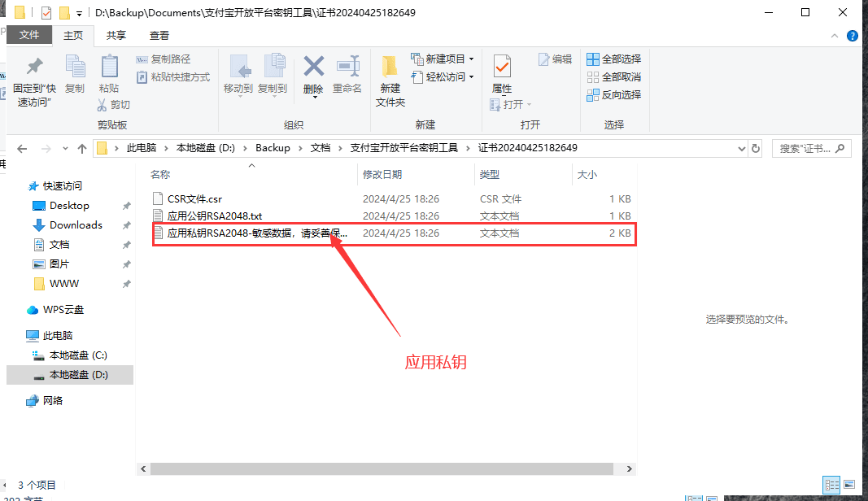The width and height of the screenshot is (868, 501).
Task: Click the horizontal scrollbar in file list
Action: point(382,469)
